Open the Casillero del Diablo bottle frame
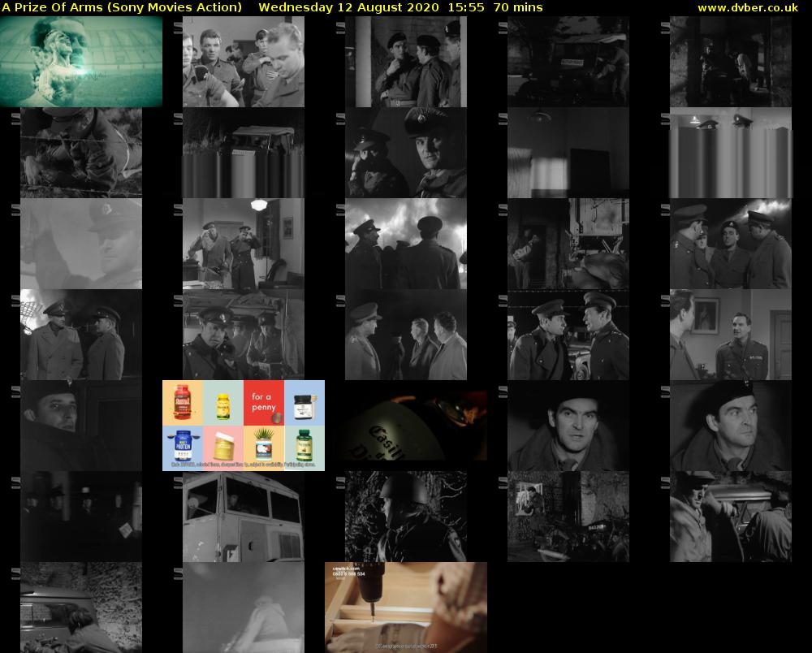This screenshot has height=653, width=812. [406, 426]
